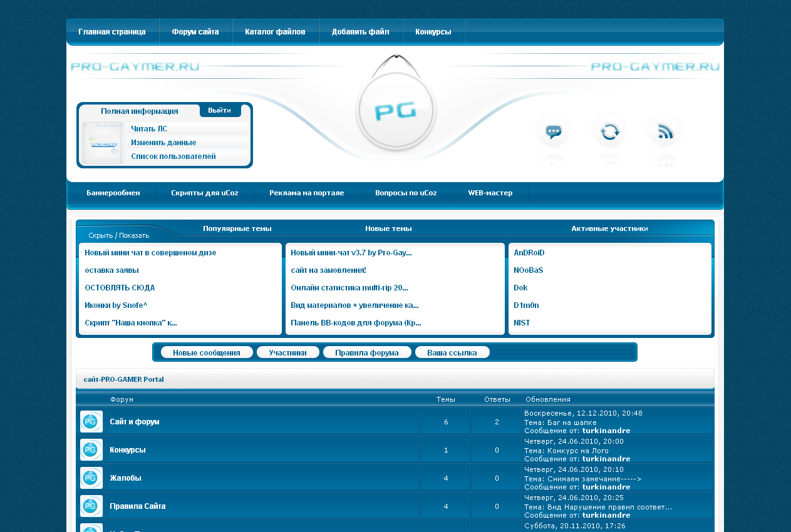Open Вопросы по uCoz menu
Screen dimensions: 791x532
406,193
